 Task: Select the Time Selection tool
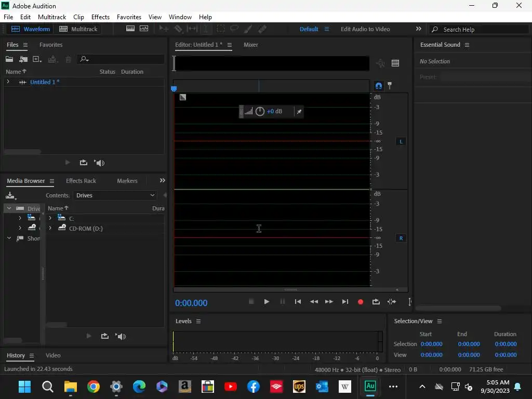click(x=206, y=29)
